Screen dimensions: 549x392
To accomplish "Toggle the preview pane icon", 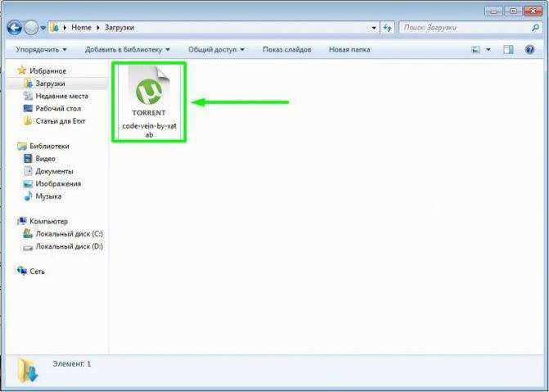I will tap(508, 50).
